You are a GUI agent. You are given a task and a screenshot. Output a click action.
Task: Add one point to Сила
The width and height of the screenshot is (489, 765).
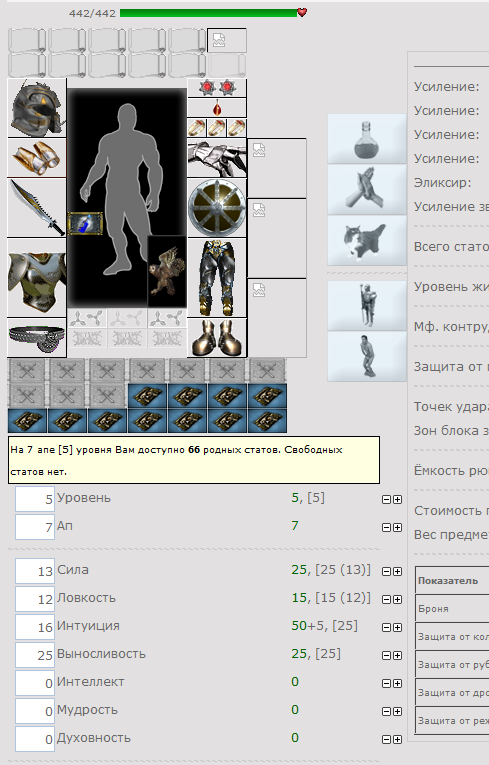tap(398, 571)
